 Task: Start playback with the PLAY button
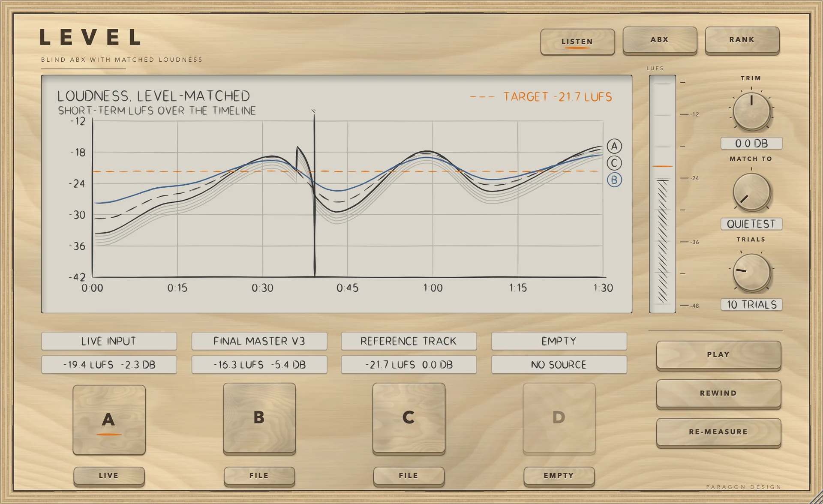(x=718, y=355)
